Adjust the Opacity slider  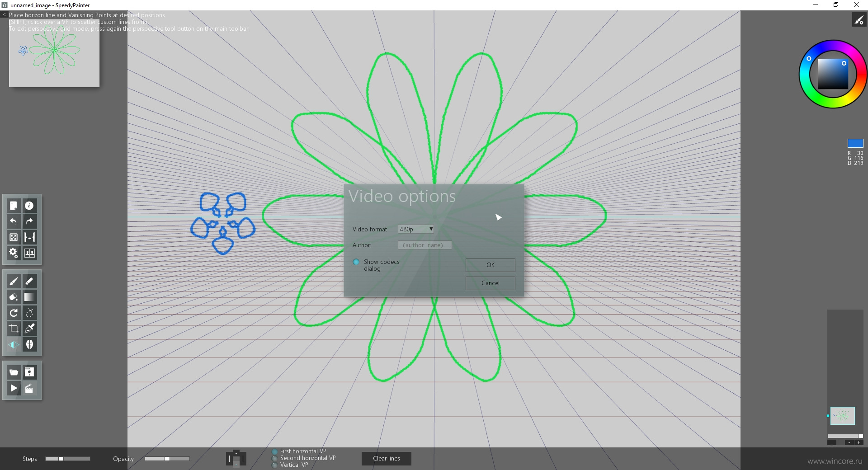(167, 459)
